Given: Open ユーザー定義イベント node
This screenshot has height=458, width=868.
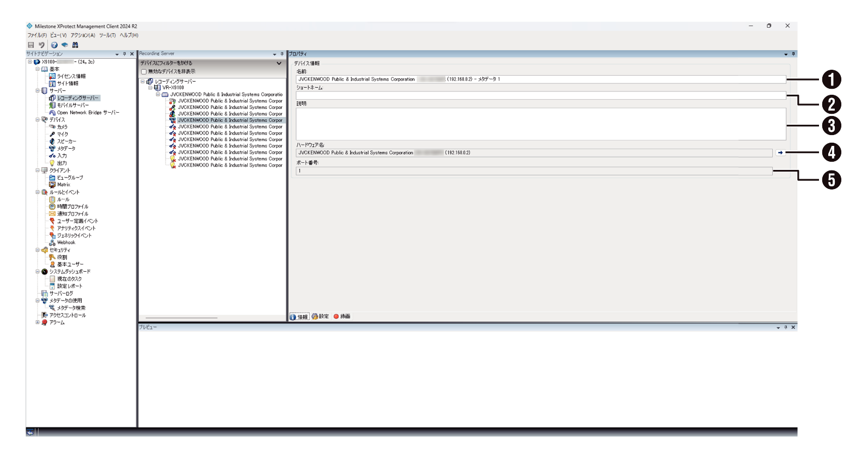Looking at the screenshot, I should tap(77, 221).
